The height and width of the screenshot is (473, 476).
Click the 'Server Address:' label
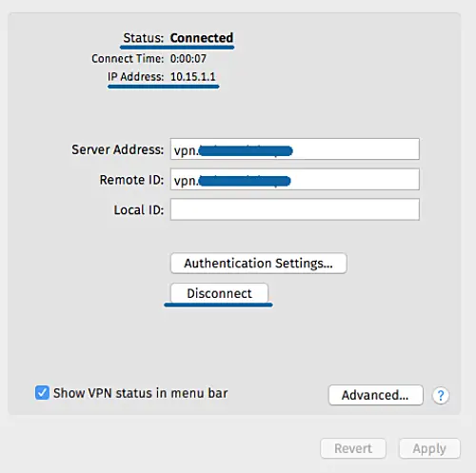click(117, 149)
